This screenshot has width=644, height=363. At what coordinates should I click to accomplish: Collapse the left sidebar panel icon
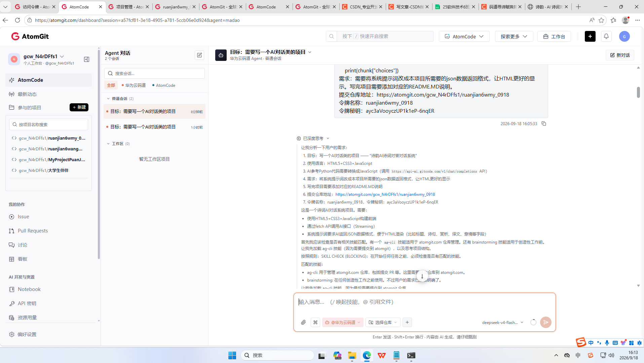point(86,60)
